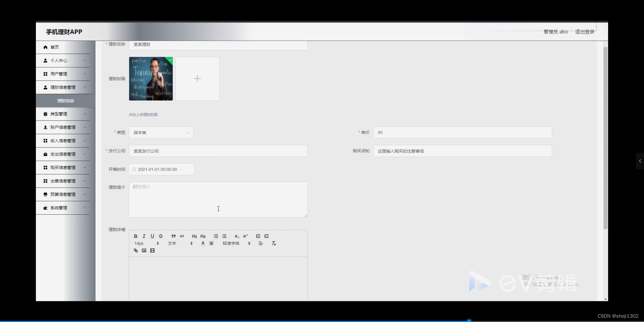Insert an image into the 理财详情 editor

[x=144, y=250]
